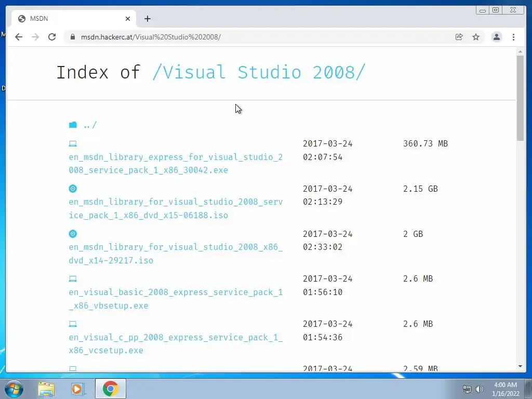Click the 01:54:36 timestamp

pos(323,337)
